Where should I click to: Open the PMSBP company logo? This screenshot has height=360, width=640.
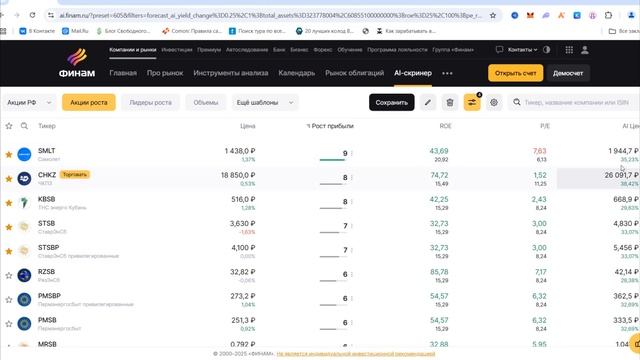click(x=24, y=299)
